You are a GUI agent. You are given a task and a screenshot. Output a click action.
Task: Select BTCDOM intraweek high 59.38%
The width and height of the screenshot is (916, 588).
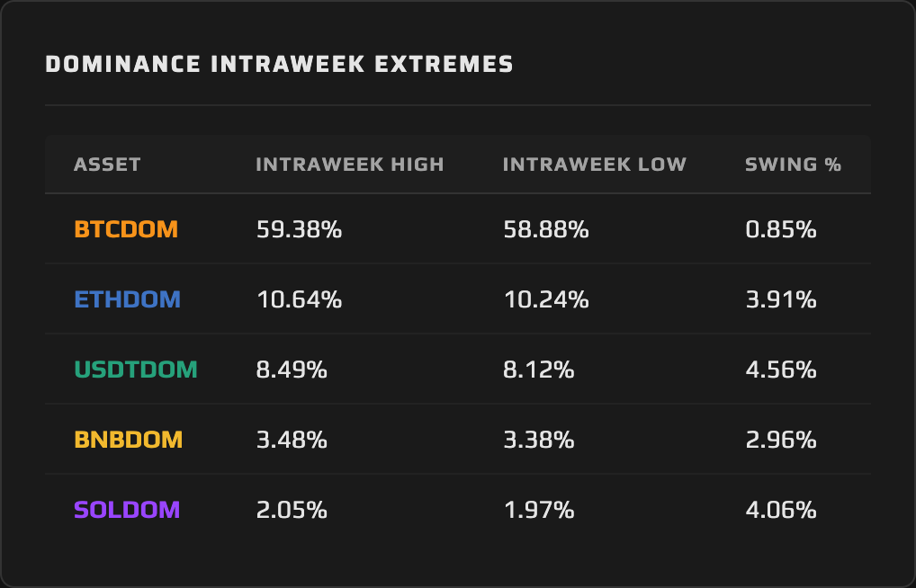299,229
